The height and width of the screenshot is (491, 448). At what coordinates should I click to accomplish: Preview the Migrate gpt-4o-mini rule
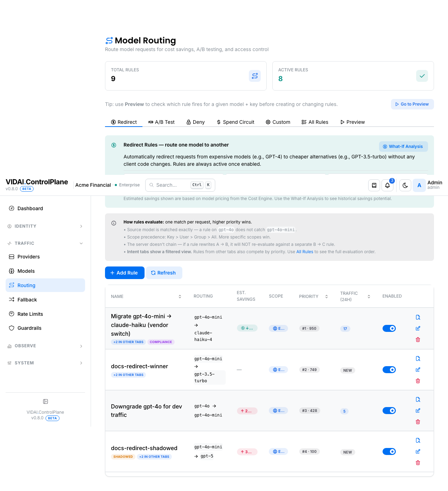pyautogui.click(x=418, y=317)
